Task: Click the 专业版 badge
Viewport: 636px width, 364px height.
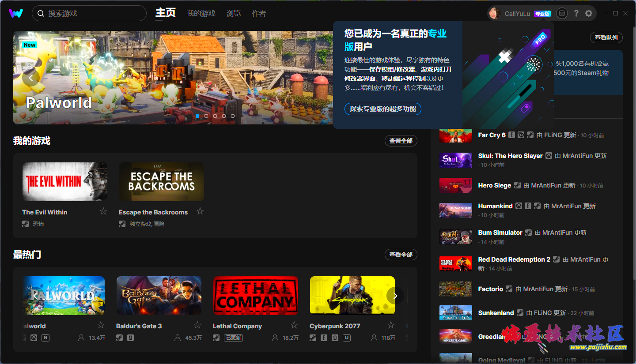Action: click(542, 14)
